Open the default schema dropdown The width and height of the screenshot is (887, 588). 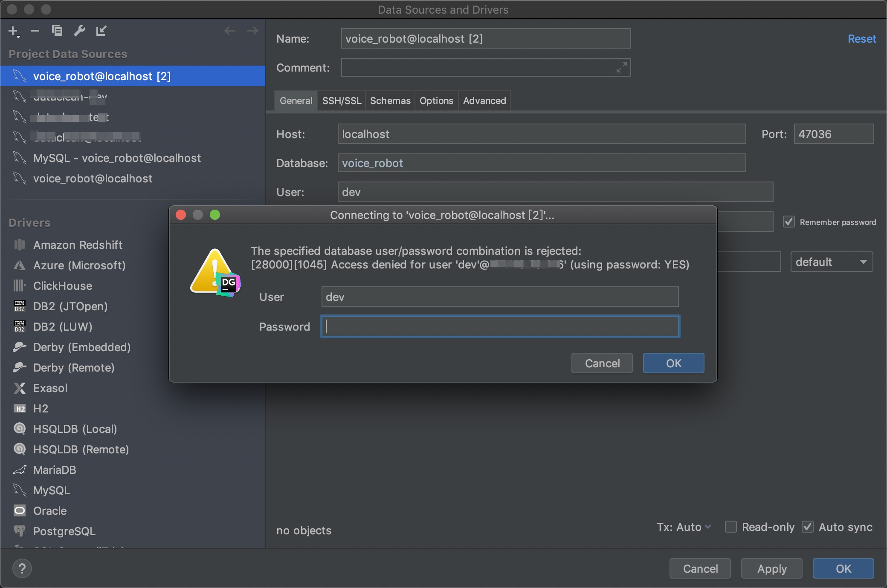click(831, 262)
